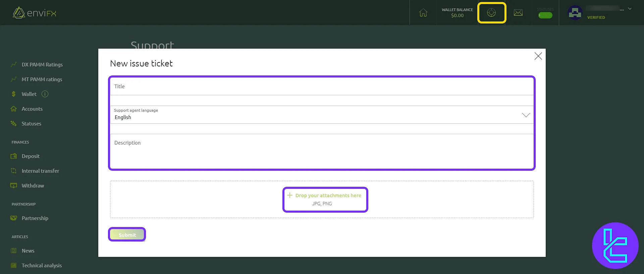The height and width of the screenshot is (274, 644).
Task: Click the JPG, PNG file types text
Action: (x=322, y=204)
